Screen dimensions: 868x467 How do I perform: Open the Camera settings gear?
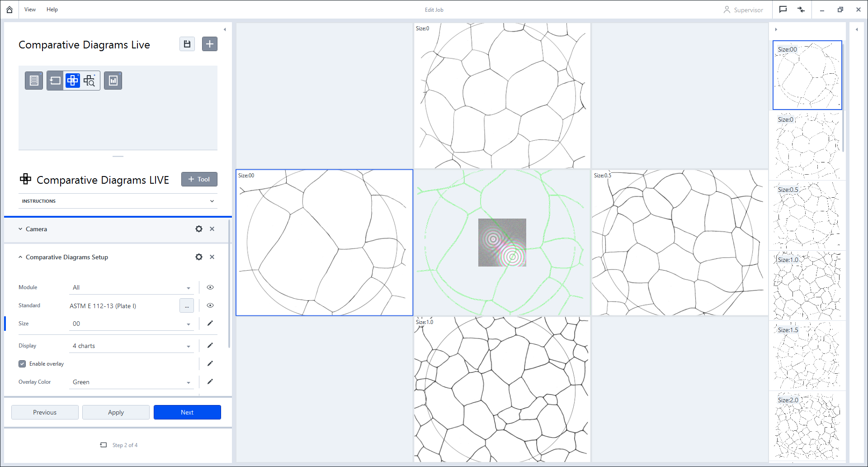point(198,229)
